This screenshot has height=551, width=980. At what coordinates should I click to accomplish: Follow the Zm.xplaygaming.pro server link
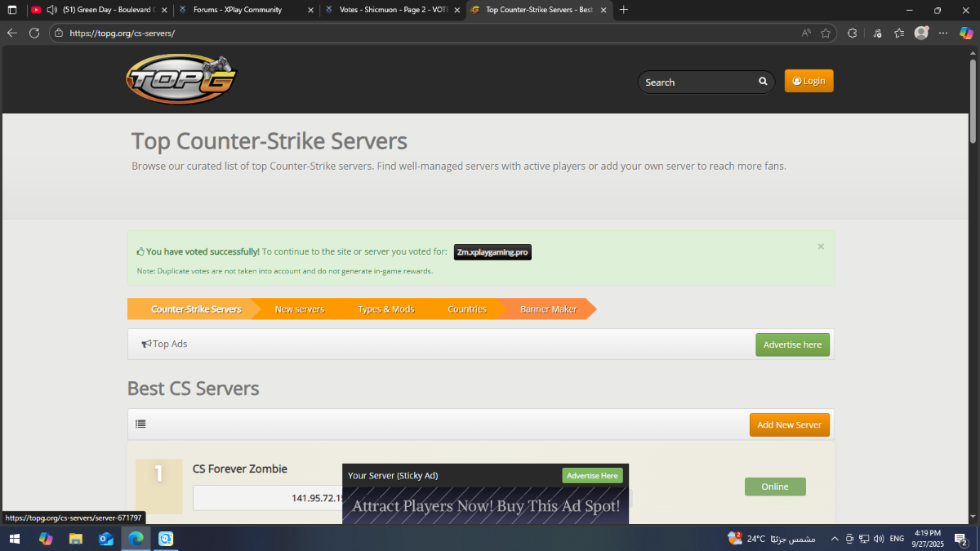point(492,252)
